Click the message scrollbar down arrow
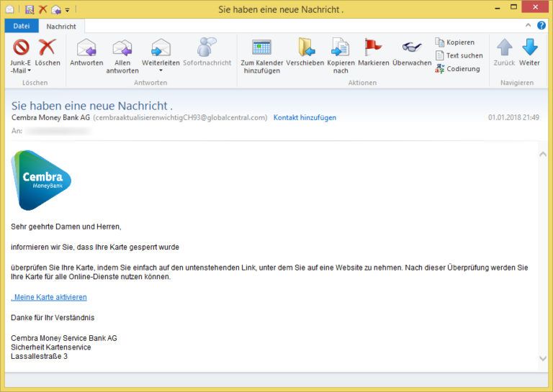The width and height of the screenshot is (553, 392). [x=543, y=358]
